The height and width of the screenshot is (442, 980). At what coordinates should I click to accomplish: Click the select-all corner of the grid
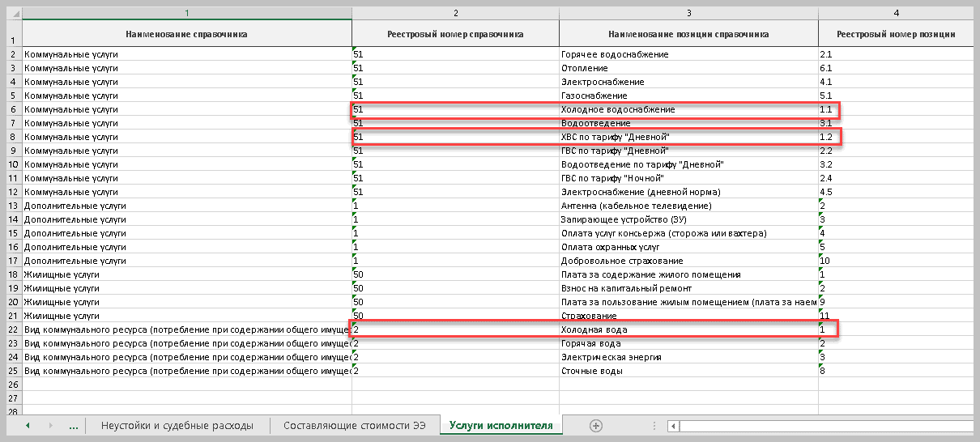pyautogui.click(x=11, y=14)
